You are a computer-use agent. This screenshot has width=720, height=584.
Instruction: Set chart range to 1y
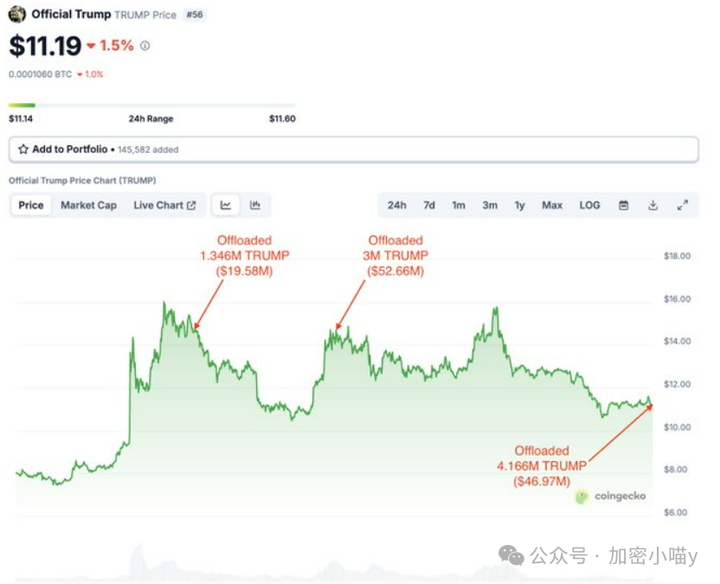[520, 205]
